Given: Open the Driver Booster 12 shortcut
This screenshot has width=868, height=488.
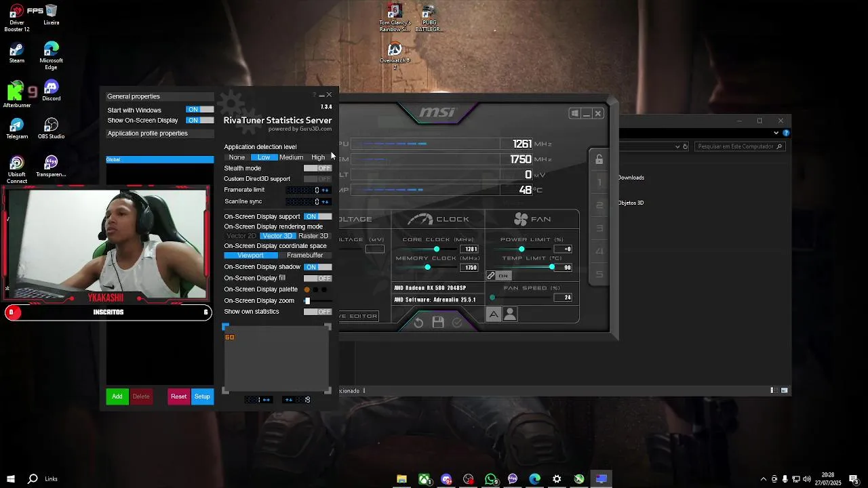Looking at the screenshot, I should [17, 18].
